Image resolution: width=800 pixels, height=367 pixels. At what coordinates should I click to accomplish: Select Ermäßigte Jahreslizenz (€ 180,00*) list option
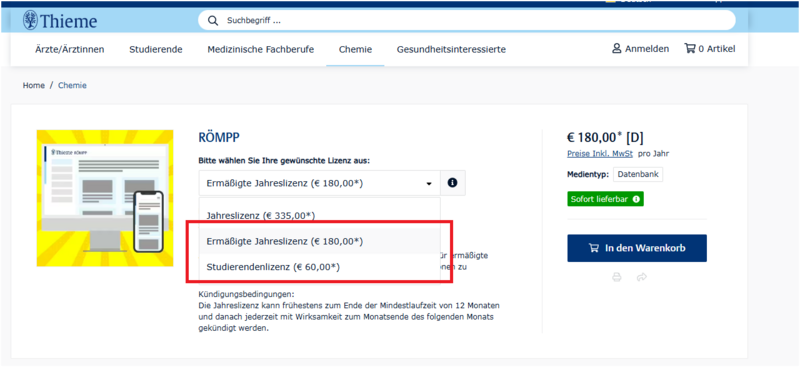pyautogui.click(x=319, y=241)
